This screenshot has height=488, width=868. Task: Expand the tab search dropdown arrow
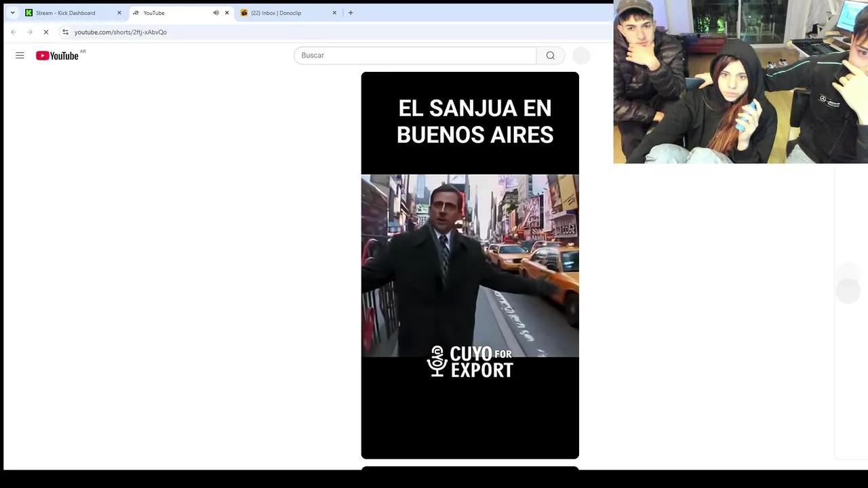[12, 13]
